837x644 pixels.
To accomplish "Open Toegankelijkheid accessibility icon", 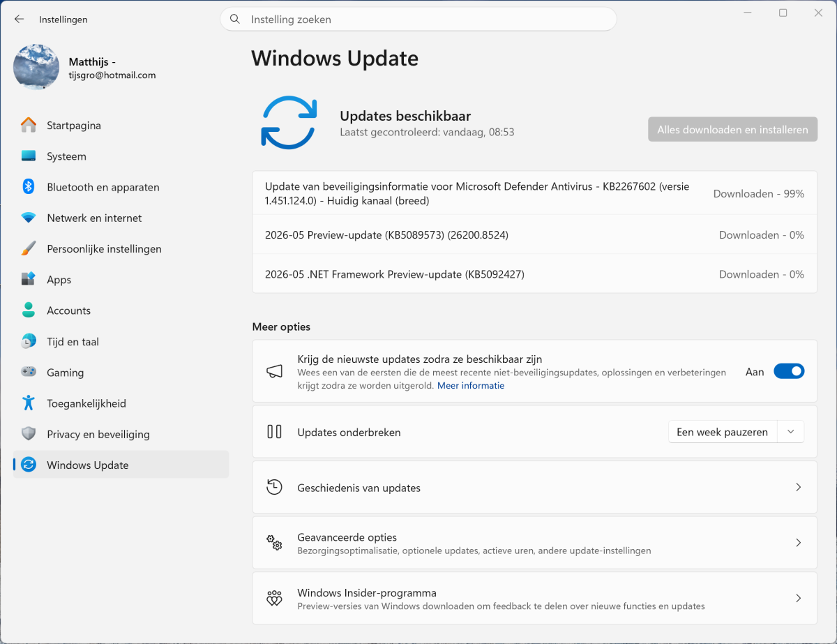I will click(29, 403).
